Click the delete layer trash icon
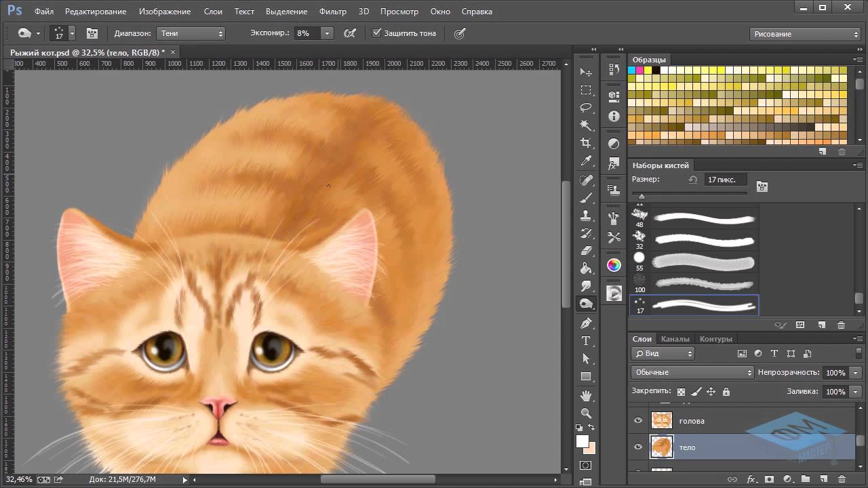This screenshot has height=488, width=868. [x=841, y=479]
